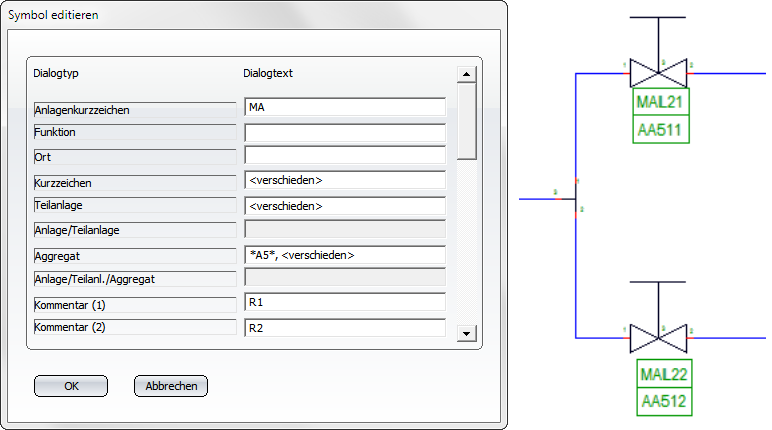The width and height of the screenshot is (772, 430).
Task: Click the Dialogtyp column header
Action: pos(56,73)
